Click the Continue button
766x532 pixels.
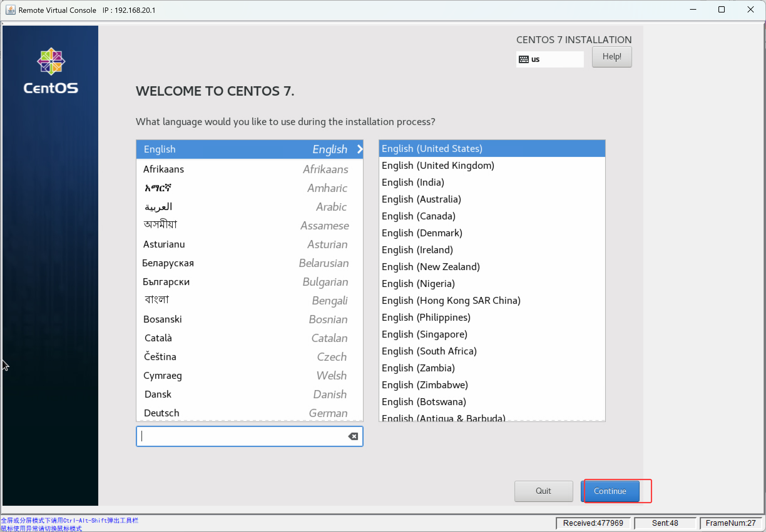(x=610, y=491)
